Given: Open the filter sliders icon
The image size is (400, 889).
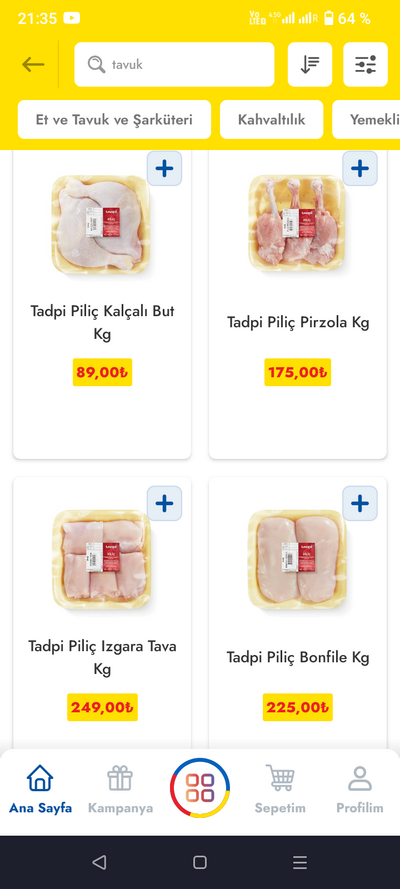Looking at the screenshot, I should point(365,65).
